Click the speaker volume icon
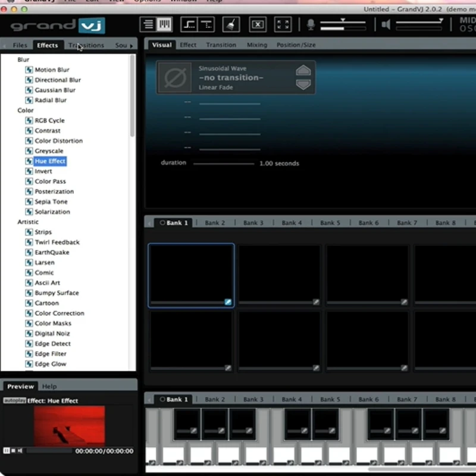 (386, 24)
